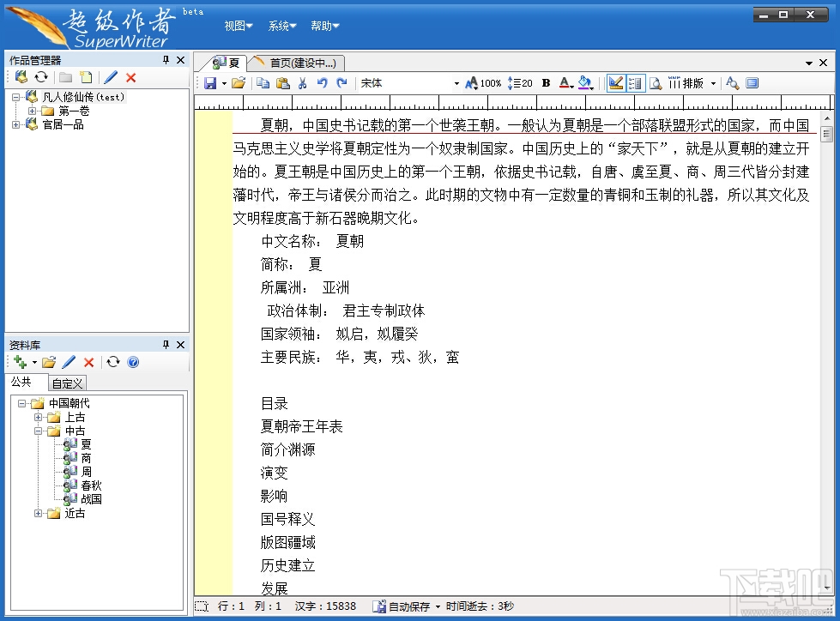This screenshot has height=621, width=840.
Task: Pin the 作品管理器 panel
Action: [x=165, y=60]
